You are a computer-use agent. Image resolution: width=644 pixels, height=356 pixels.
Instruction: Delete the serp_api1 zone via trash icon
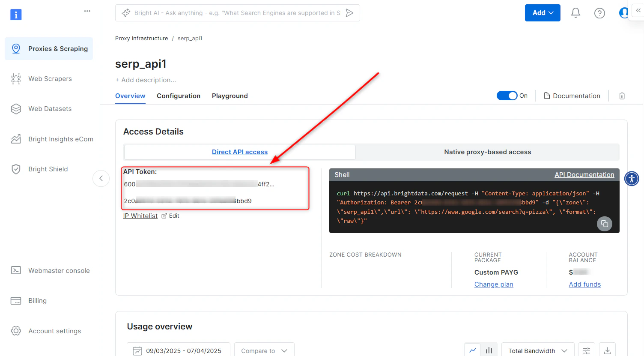tap(622, 96)
